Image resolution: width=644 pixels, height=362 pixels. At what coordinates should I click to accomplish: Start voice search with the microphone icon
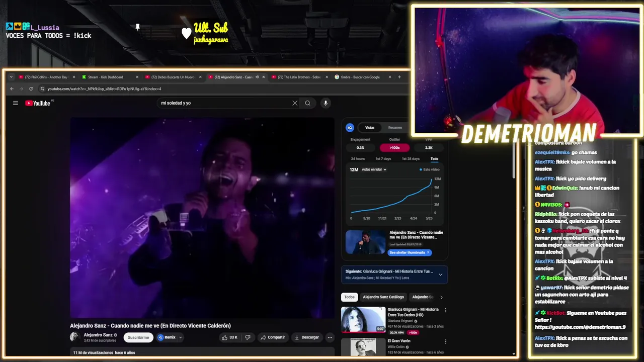pos(326,103)
